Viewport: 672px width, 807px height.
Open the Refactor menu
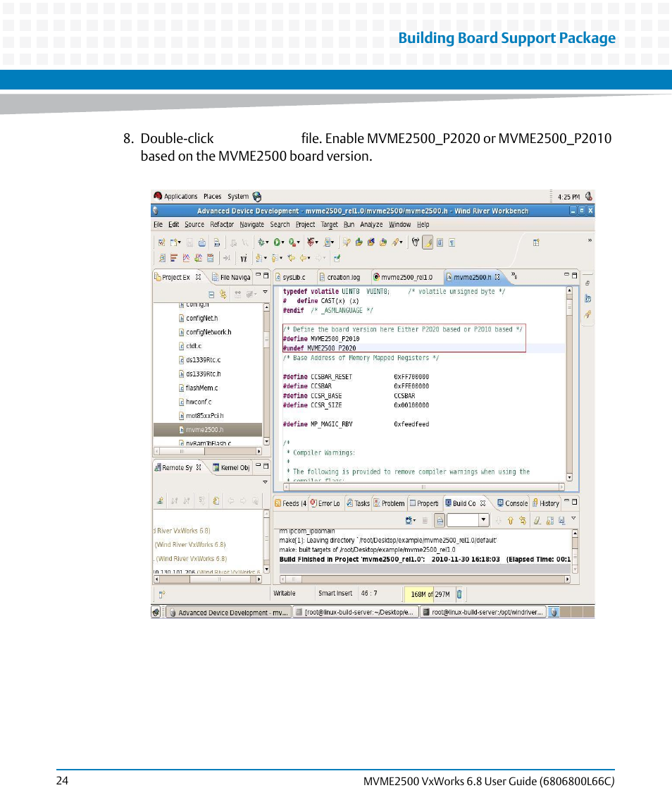point(222,225)
